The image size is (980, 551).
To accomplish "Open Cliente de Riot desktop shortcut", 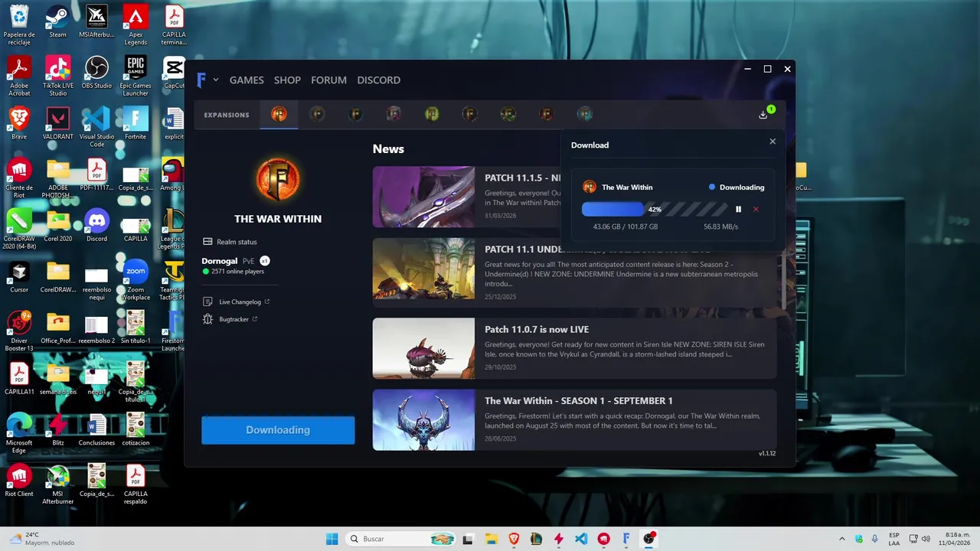I will click(19, 178).
